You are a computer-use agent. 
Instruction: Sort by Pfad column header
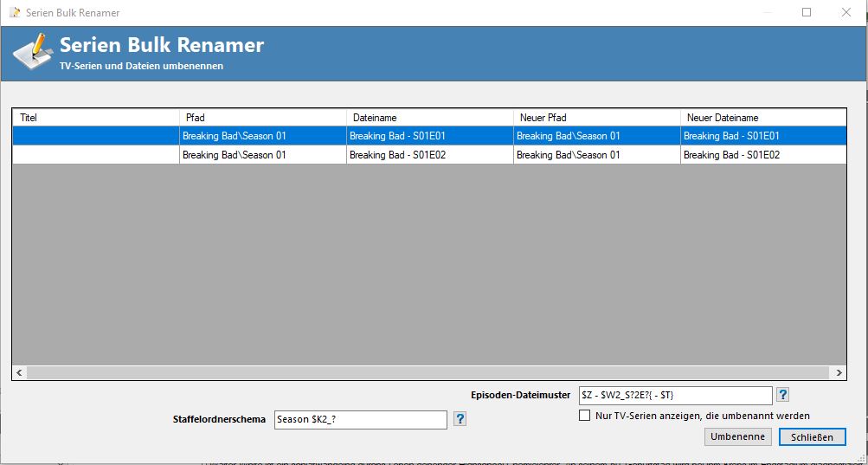pos(263,118)
